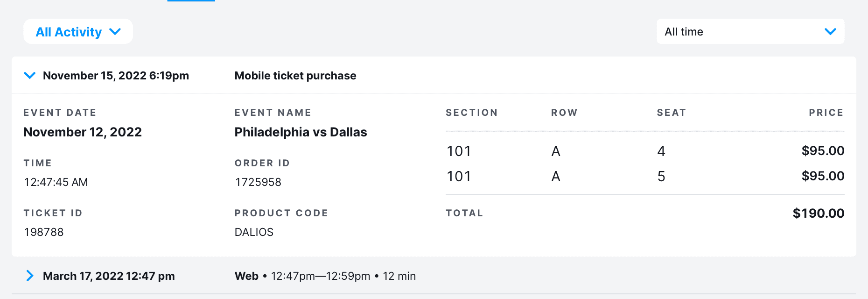The image size is (868, 299).
Task: Click the chevron beside All Activity
Action: [x=115, y=32]
